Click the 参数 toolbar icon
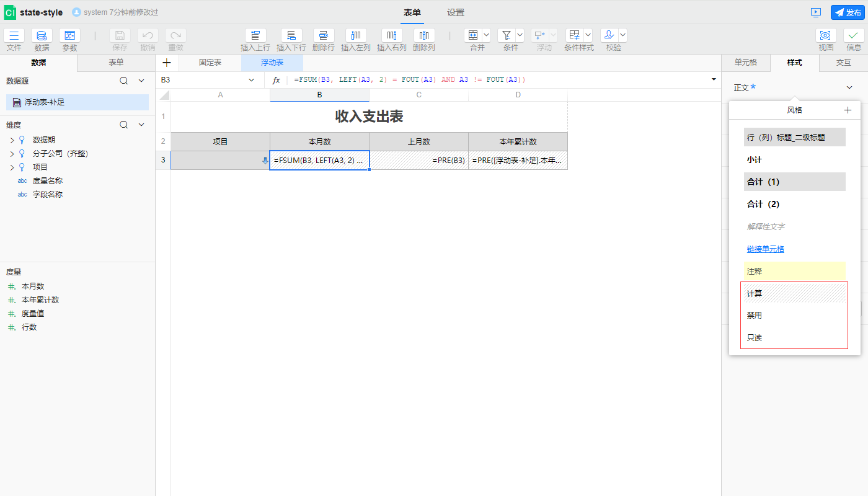 point(69,36)
